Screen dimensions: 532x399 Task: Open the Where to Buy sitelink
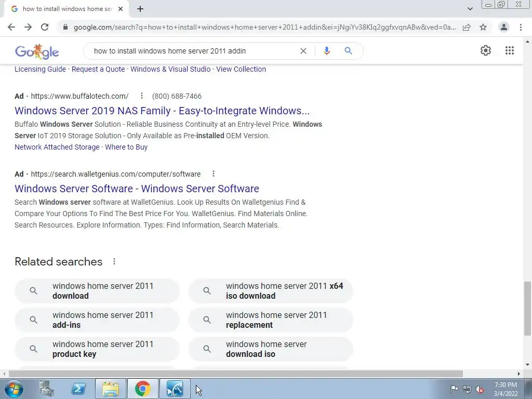click(x=126, y=147)
